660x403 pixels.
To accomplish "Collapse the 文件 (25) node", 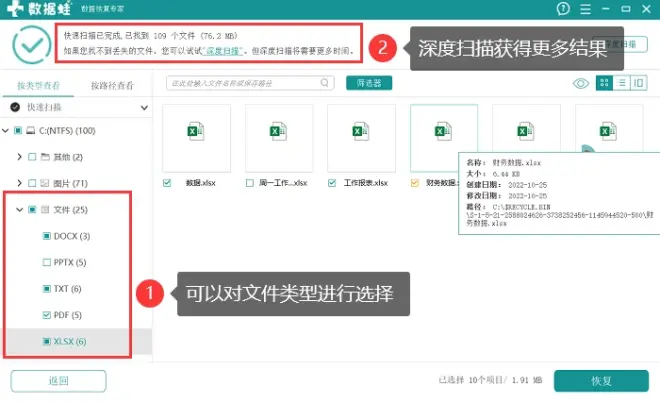I will pyautogui.click(x=19, y=209).
